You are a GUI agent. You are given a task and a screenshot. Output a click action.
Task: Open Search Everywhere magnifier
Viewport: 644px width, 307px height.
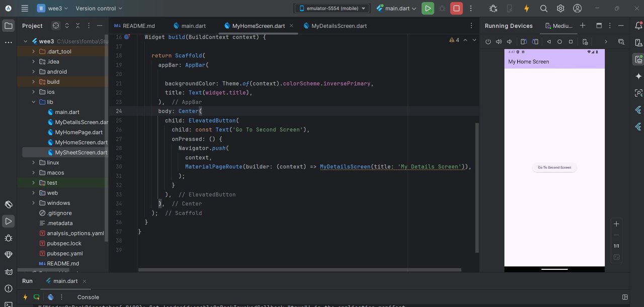coord(544,8)
